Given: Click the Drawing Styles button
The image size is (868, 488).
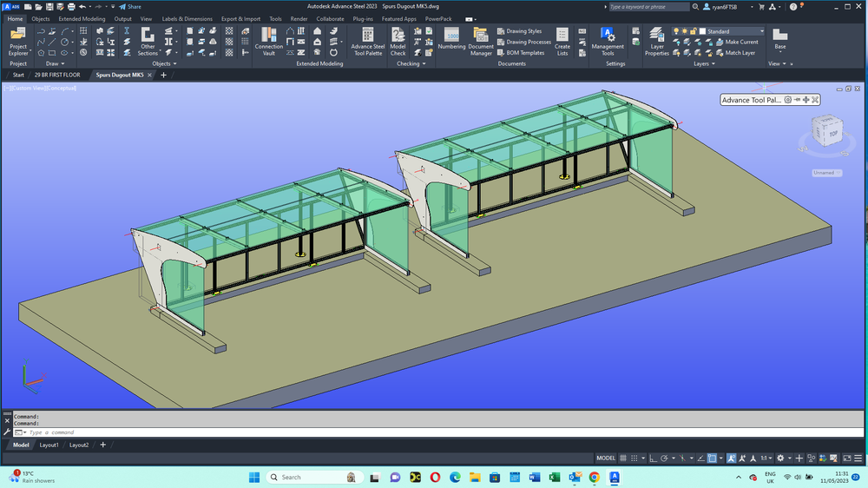Looking at the screenshot, I should pyautogui.click(x=523, y=31).
